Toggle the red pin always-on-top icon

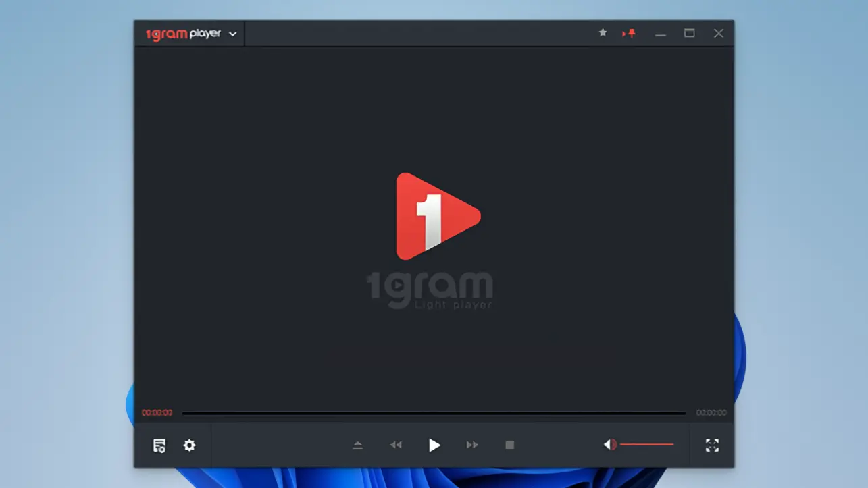click(x=630, y=33)
